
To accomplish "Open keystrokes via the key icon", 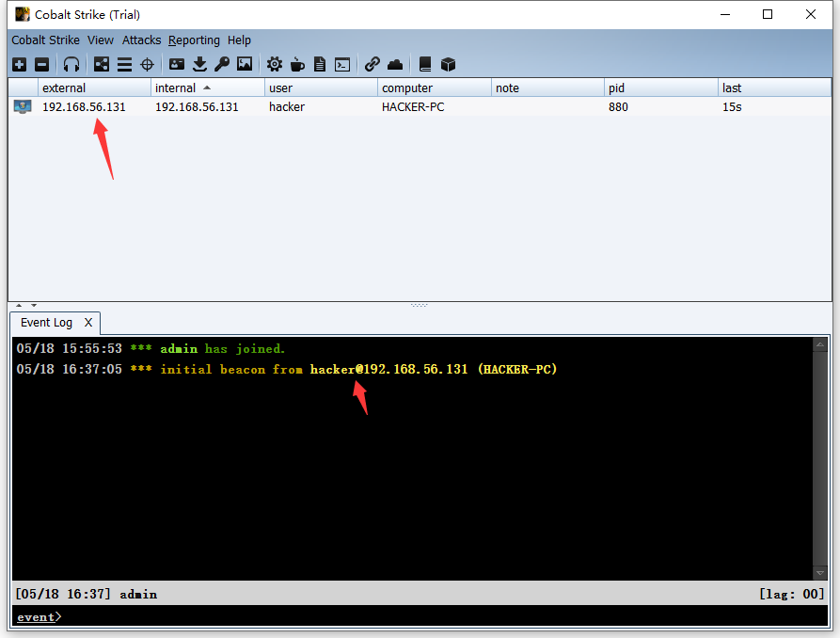I will point(222,65).
